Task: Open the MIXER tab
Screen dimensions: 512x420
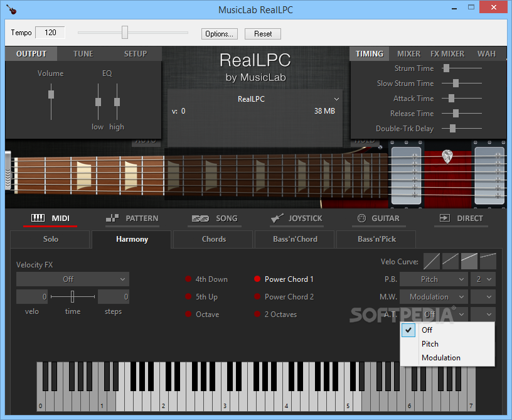Action: click(x=408, y=54)
